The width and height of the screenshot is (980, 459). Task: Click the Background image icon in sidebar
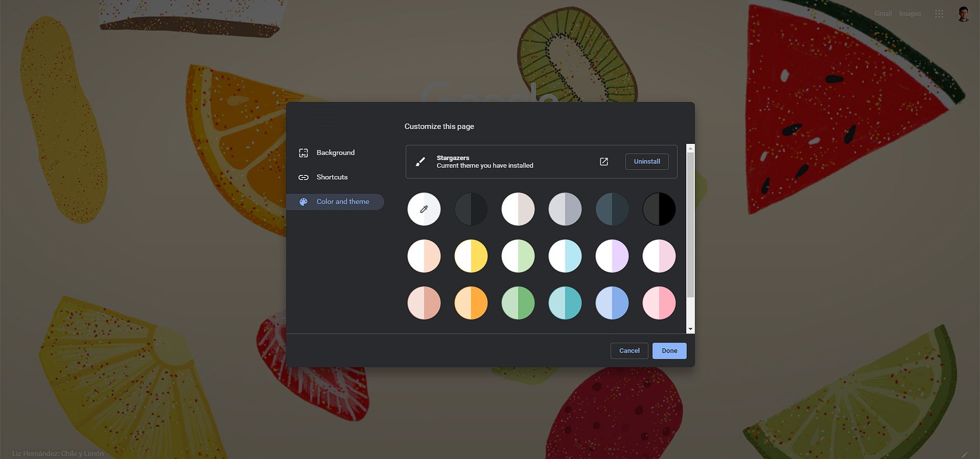tap(303, 153)
